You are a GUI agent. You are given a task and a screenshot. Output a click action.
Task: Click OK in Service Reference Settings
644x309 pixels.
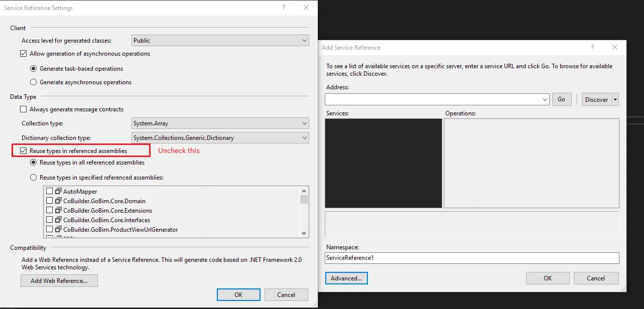tap(238, 295)
